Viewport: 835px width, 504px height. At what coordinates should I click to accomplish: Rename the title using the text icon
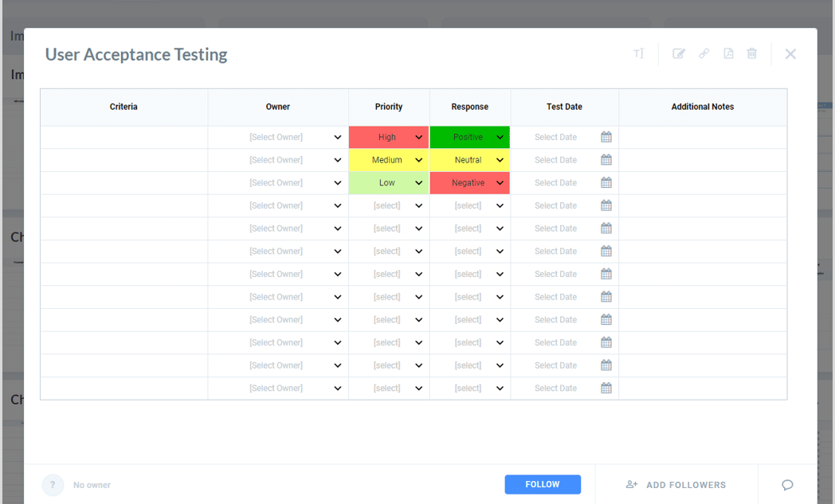click(x=637, y=53)
